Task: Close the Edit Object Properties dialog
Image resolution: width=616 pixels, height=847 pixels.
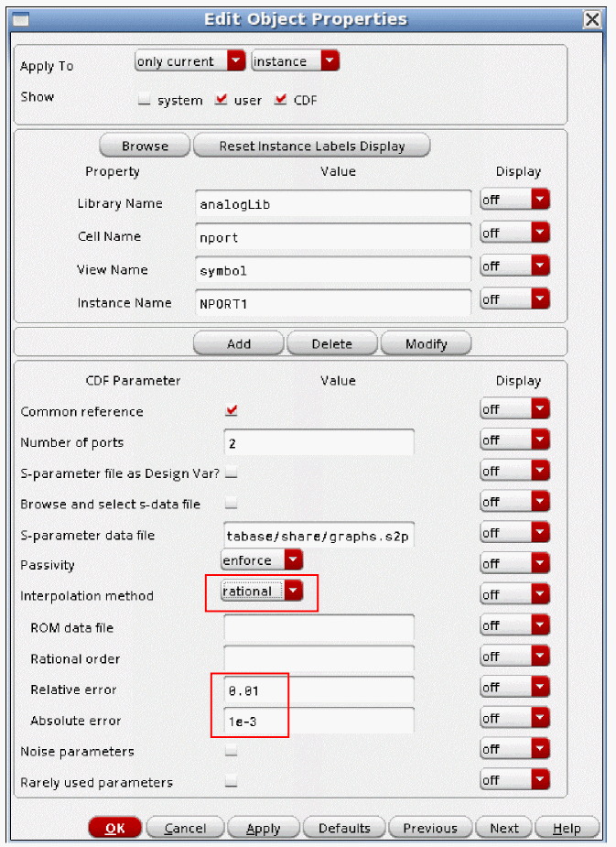Action: pyautogui.click(x=592, y=20)
